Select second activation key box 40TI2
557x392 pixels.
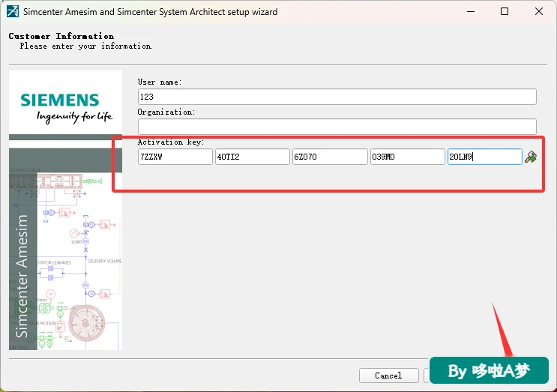(x=253, y=157)
